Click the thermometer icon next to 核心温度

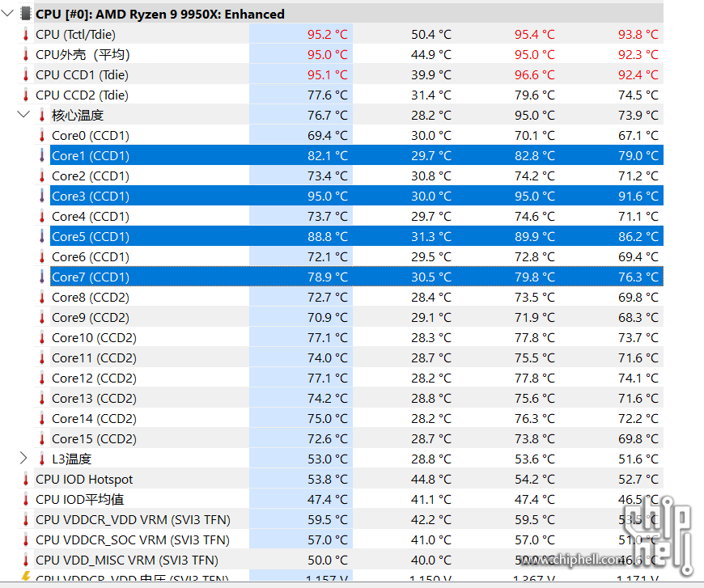42,116
